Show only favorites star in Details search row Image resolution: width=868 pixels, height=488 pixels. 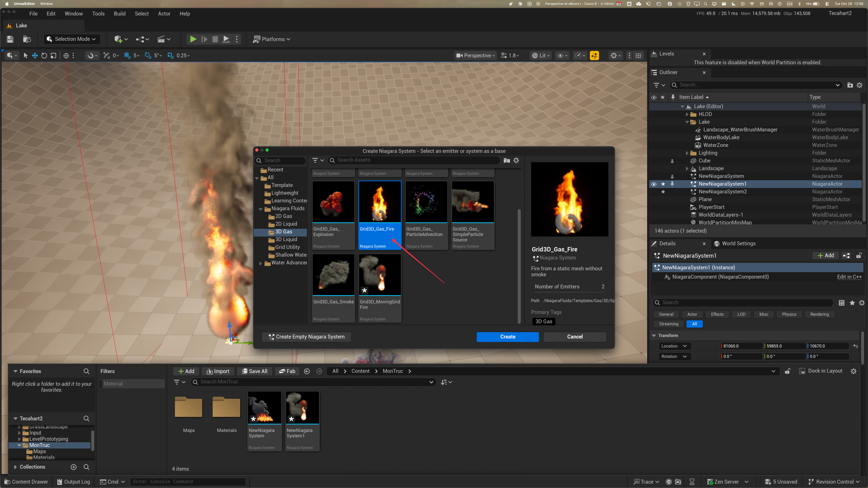point(852,302)
